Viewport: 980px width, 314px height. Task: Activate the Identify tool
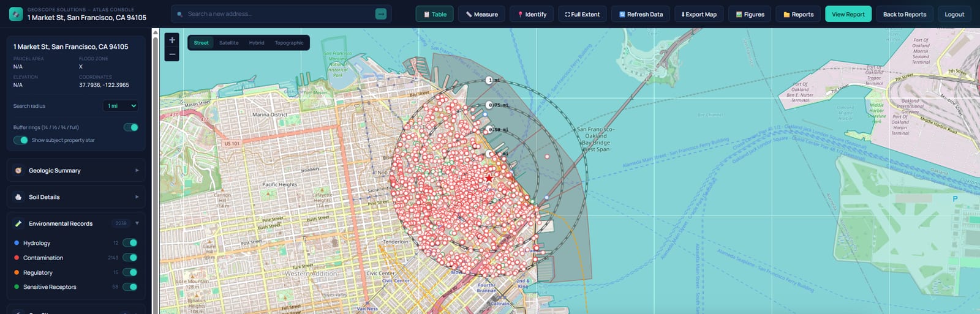coord(532,14)
